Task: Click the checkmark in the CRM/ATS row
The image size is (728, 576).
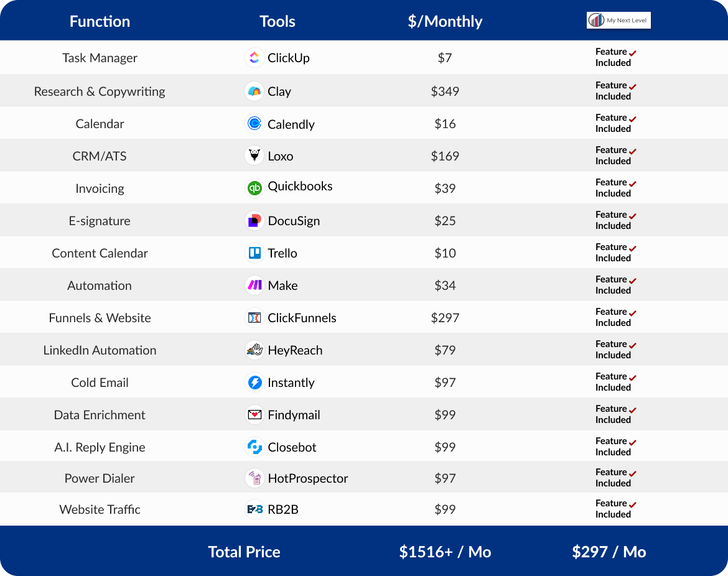Action: 633,151
